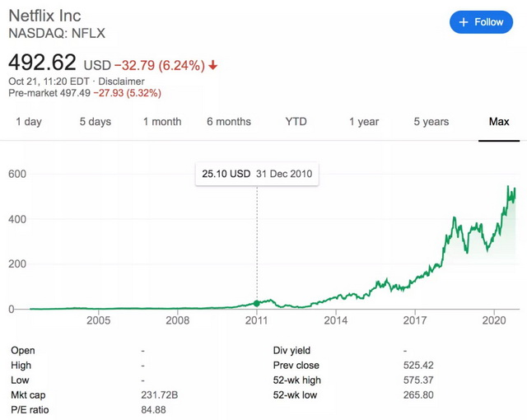
Task: Show the 5 years chart range
Action: pos(431,122)
